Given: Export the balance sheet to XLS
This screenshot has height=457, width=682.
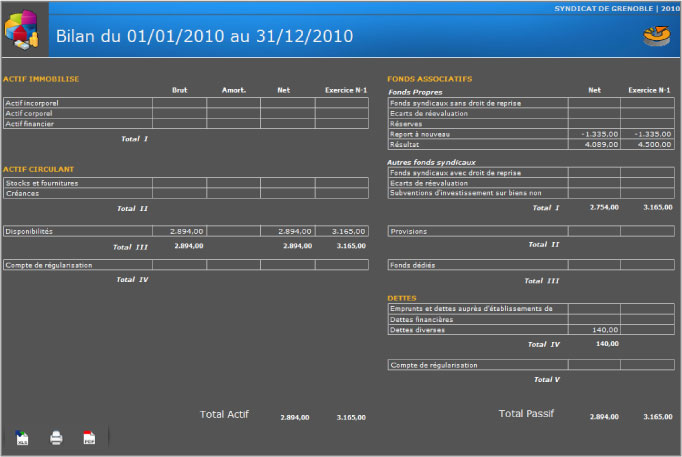Looking at the screenshot, I should [x=22, y=438].
